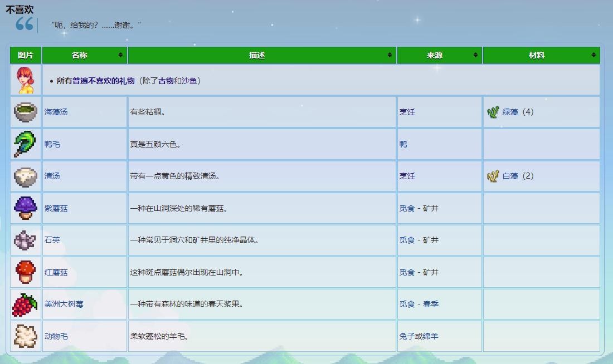Screen dimensions: 613x364
Task: Click the Wool (动物毛) icon
Action: pos(25,336)
